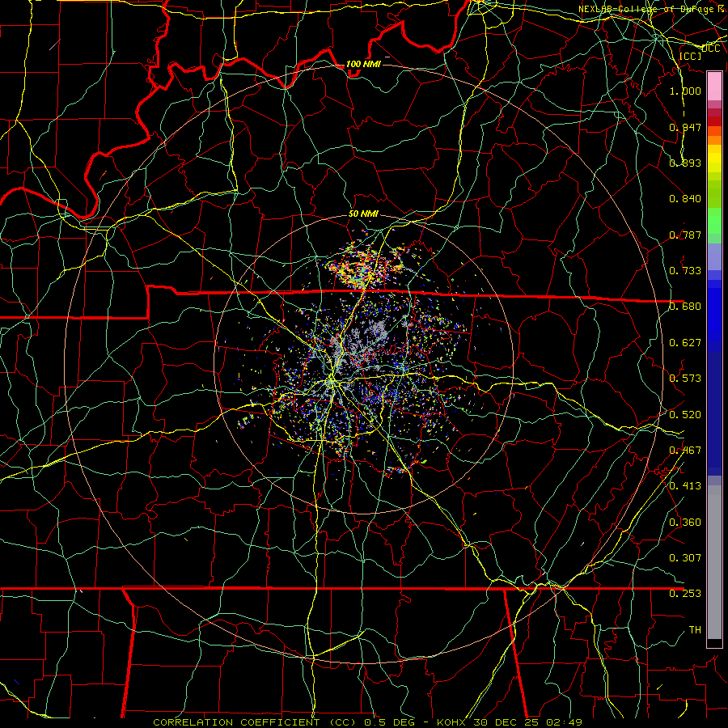
Task: Click the 0.787 scale label
Action: coord(685,235)
